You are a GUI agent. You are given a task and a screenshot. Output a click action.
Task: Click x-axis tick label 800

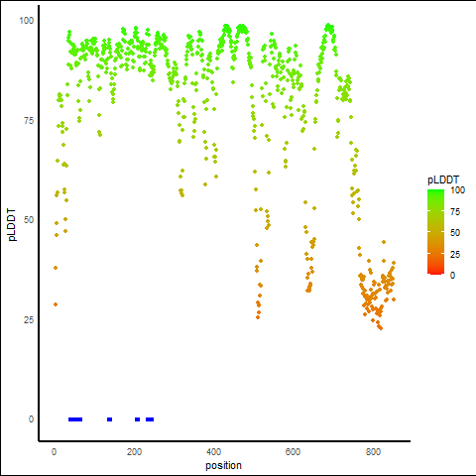pos(373,452)
